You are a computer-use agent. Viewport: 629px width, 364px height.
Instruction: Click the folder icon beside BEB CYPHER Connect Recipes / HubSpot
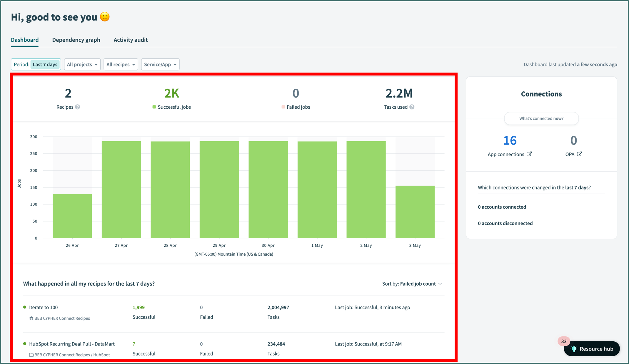(31, 355)
